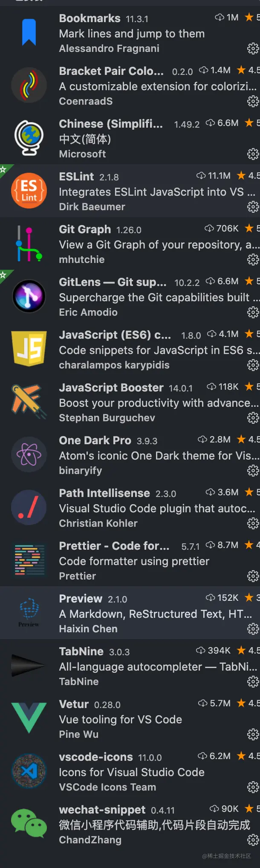
Task: Click the Git Graph extension icon
Action: click(29, 243)
